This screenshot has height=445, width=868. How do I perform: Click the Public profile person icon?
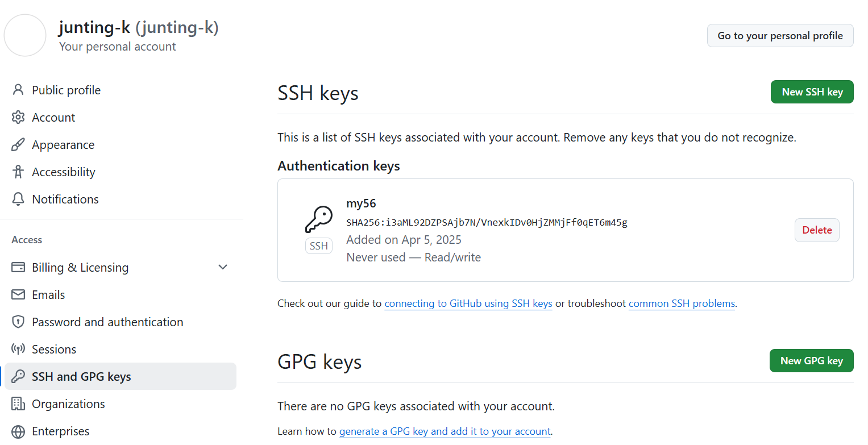pos(18,90)
